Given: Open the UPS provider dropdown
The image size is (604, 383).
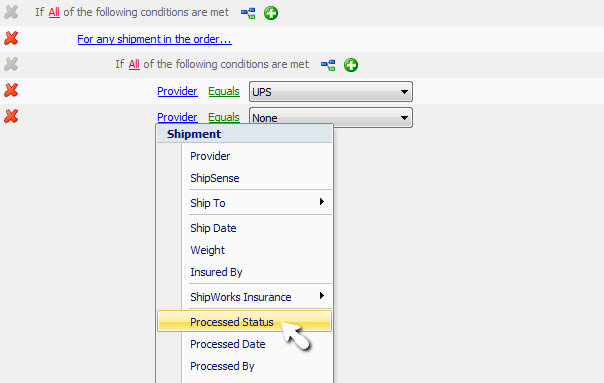Looking at the screenshot, I should [331, 92].
